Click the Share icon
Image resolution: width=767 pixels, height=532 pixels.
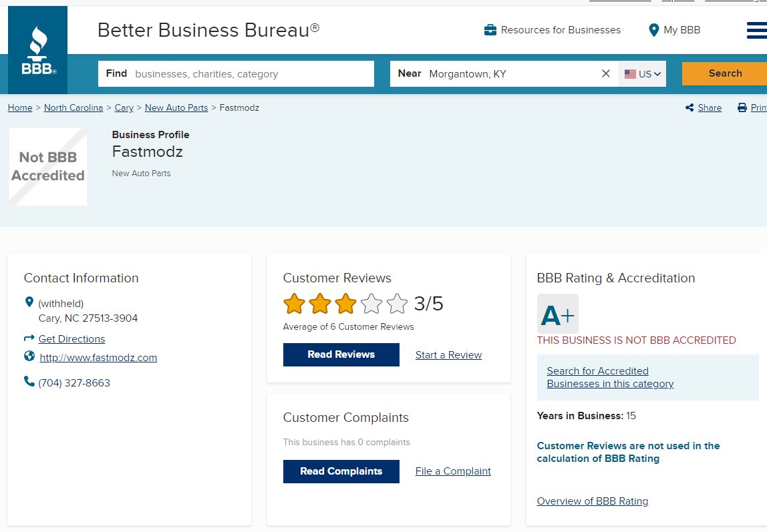coord(689,107)
